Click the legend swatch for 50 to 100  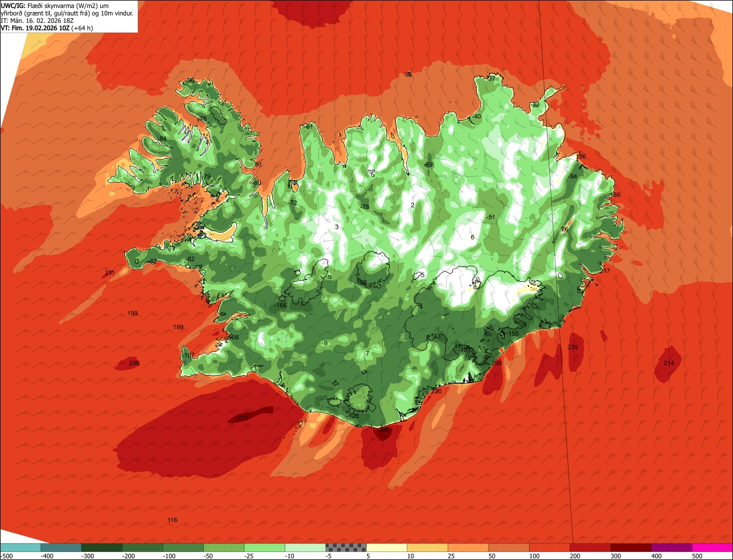coord(509,547)
